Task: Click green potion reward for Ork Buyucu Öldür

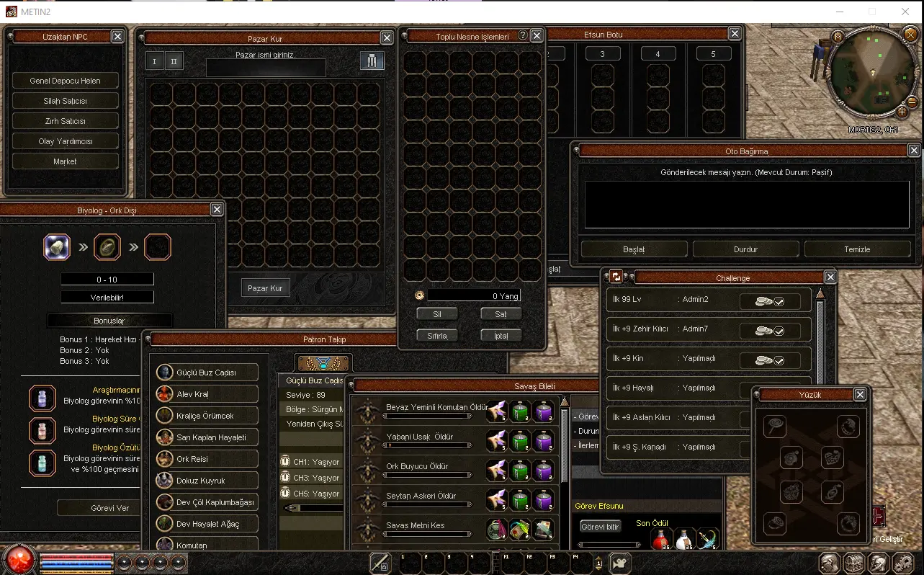Action: click(521, 470)
